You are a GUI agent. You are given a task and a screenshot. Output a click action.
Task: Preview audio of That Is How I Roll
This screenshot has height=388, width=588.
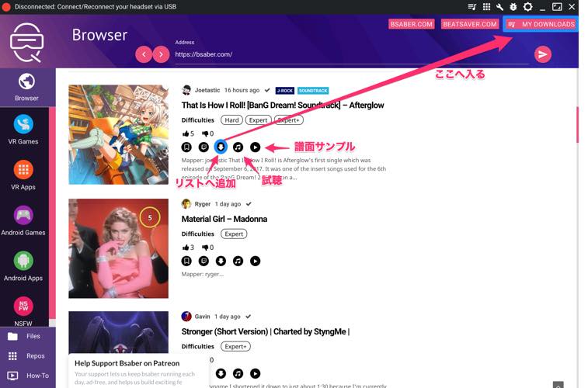[x=238, y=147]
